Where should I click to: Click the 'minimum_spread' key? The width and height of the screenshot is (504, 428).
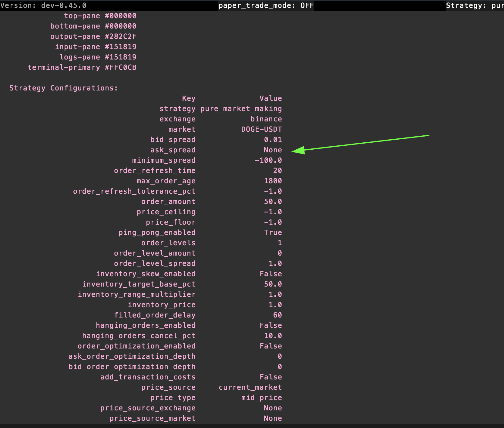coord(164,160)
